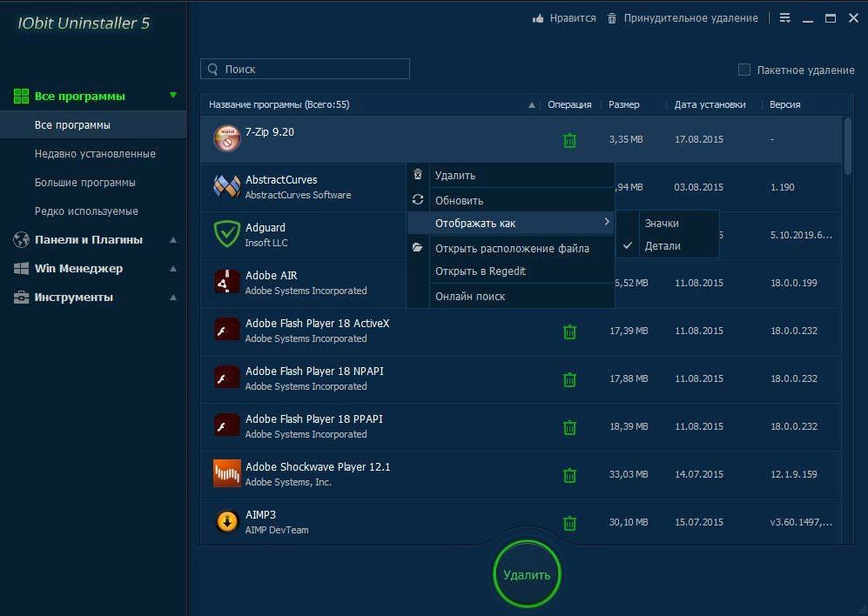Sort by the Дата установки column header
The height and width of the screenshot is (616, 868).
tap(710, 104)
